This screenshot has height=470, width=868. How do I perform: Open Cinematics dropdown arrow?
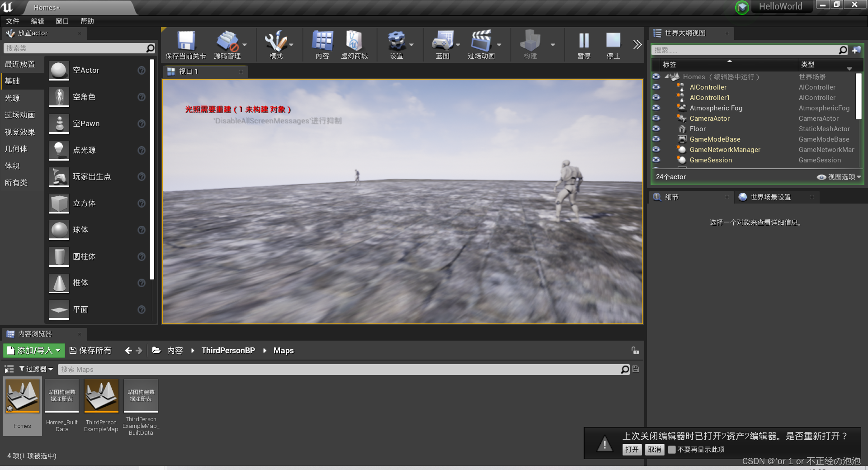[499, 45]
